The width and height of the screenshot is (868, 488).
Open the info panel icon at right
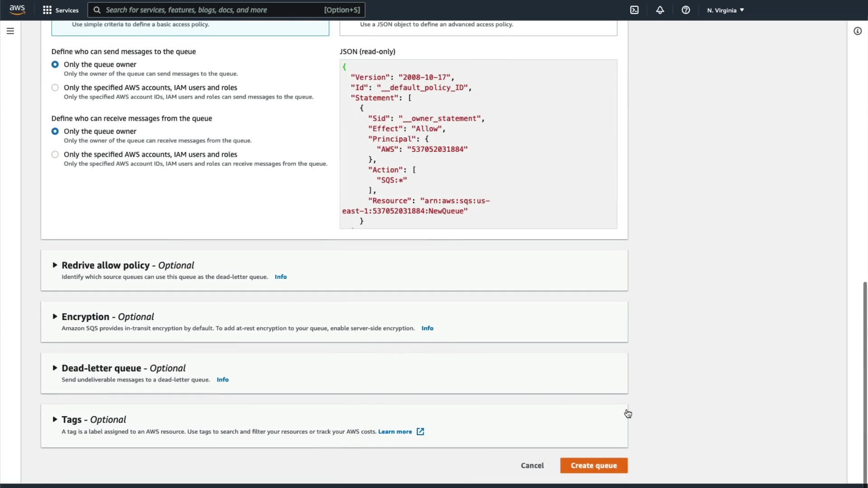[x=857, y=31]
